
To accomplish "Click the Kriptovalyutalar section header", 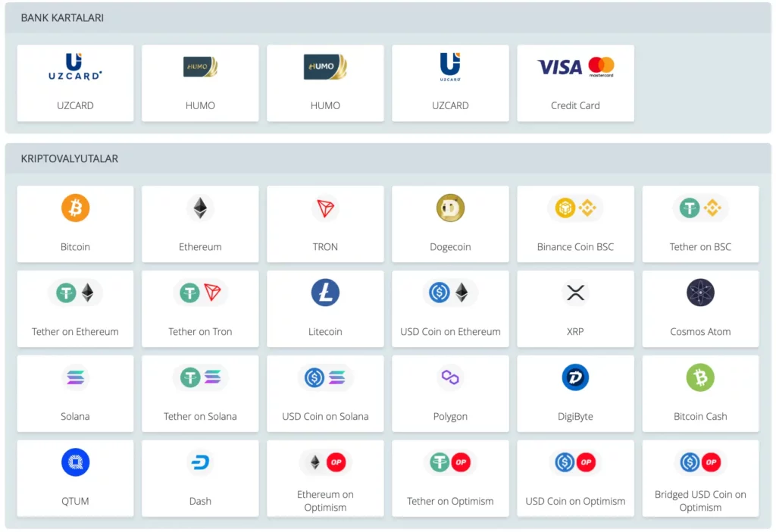I will (x=70, y=159).
